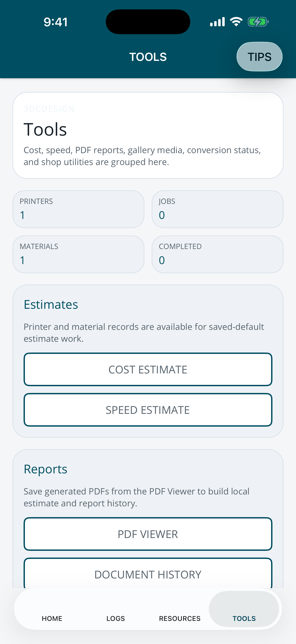Click the battery charging icon
Screen dimensions: 296x644
(x=258, y=22)
